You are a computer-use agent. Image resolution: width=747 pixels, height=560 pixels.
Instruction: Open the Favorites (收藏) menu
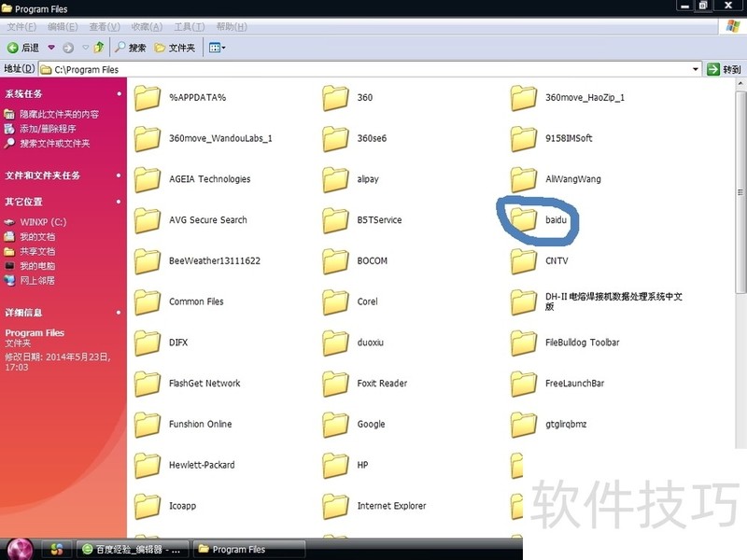[x=147, y=27]
